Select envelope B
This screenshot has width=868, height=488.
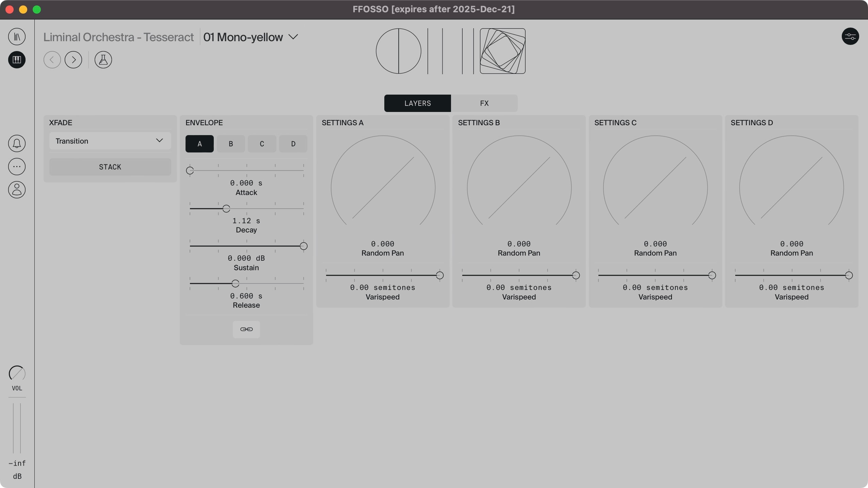(230, 144)
